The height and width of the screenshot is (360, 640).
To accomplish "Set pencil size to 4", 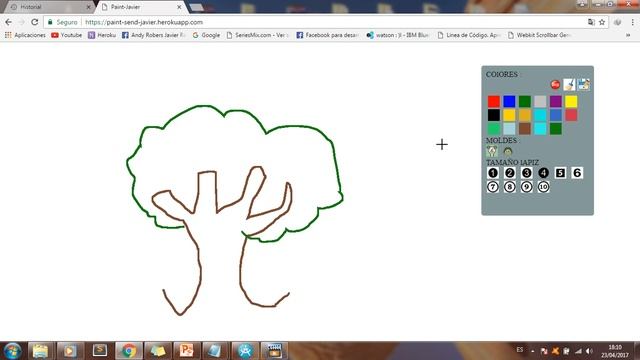I will click(543, 173).
